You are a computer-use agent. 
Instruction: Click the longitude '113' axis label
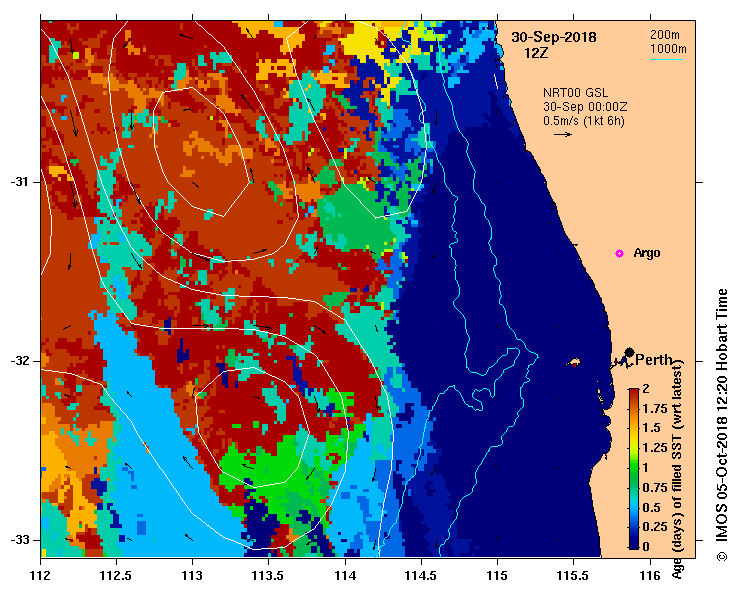coord(192,576)
